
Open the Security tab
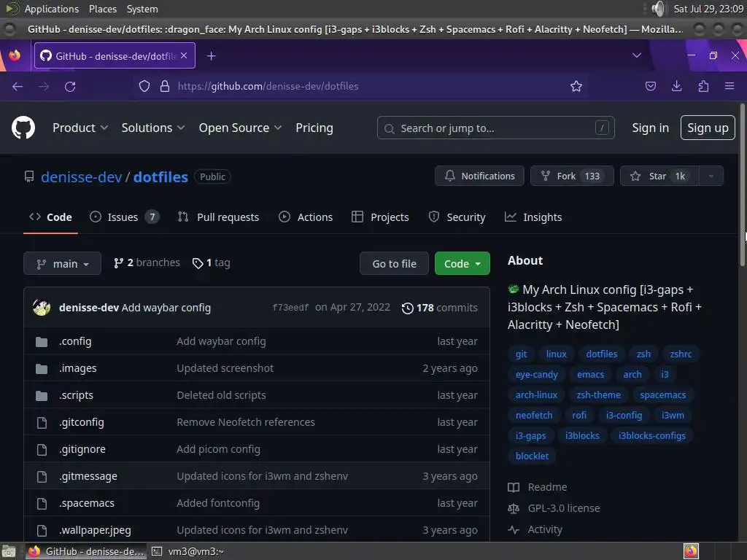coord(457,217)
